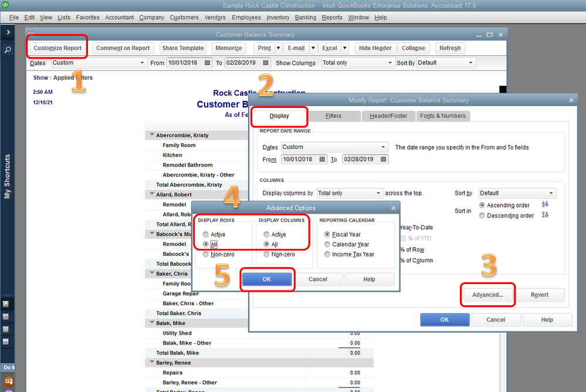Viewport: 586px width, 392px height.
Task: Choose Calendar Year reporting calendar
Action: click(x=327, y=244)
